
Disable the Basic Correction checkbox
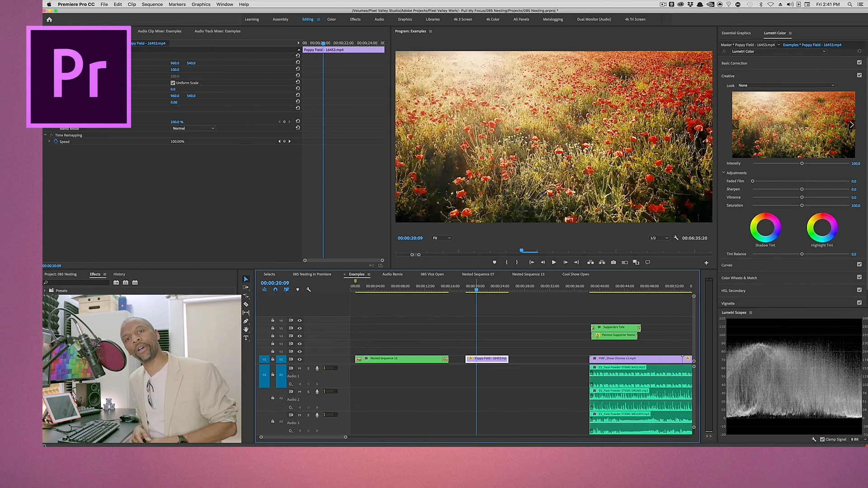tap(859, 63)
